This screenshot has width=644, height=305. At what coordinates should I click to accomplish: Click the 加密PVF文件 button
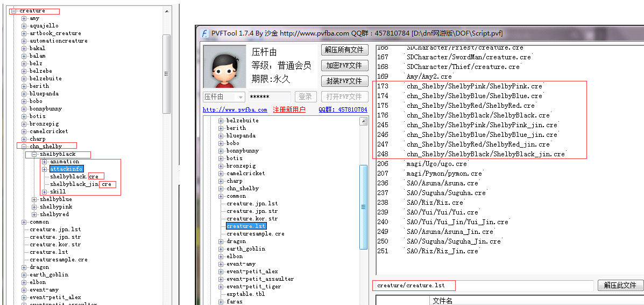(344, 65)
